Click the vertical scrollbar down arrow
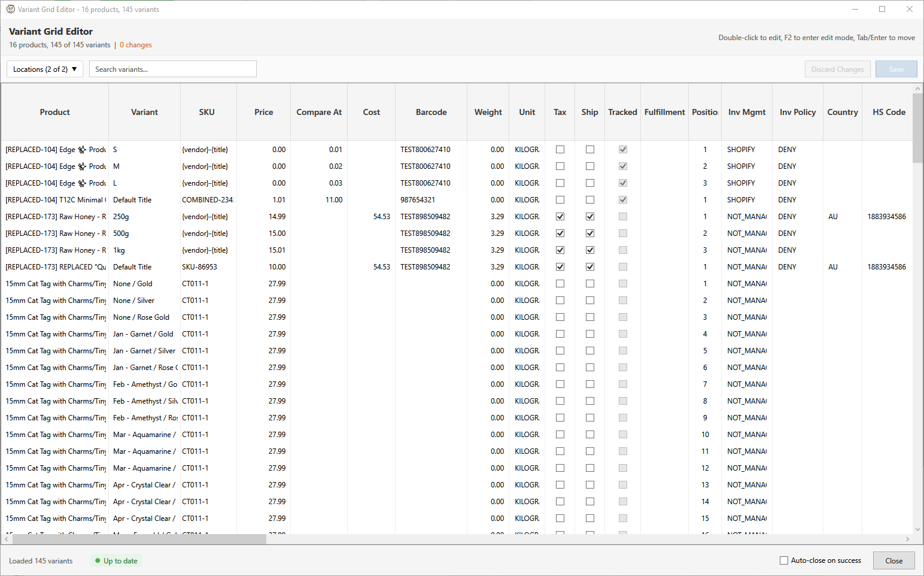 917,529
